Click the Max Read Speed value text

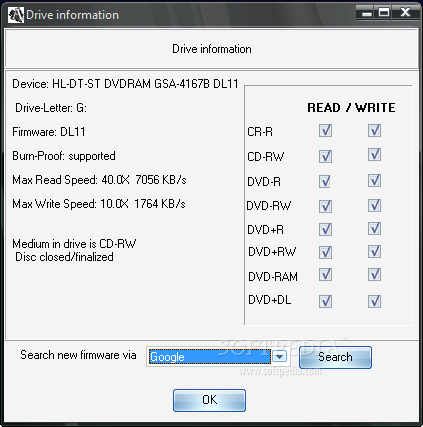(x=99, y=180)
